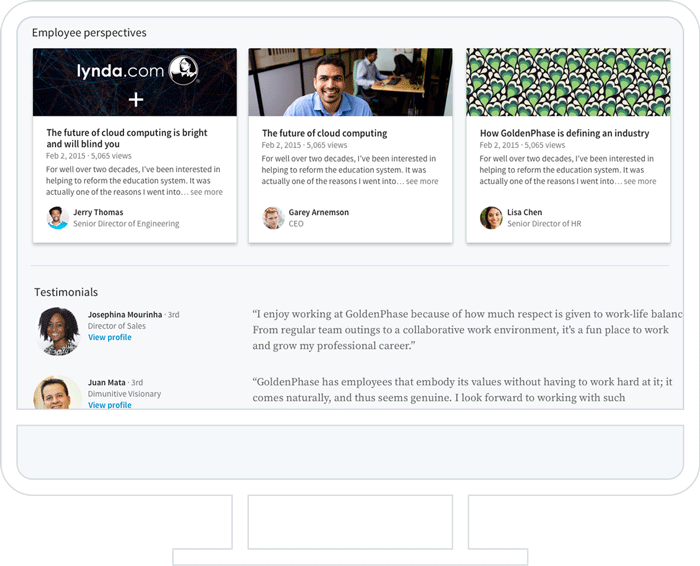View profile of Juan Mata
Viewport: 700px width, 566px height.
click(x=110, y=405)
